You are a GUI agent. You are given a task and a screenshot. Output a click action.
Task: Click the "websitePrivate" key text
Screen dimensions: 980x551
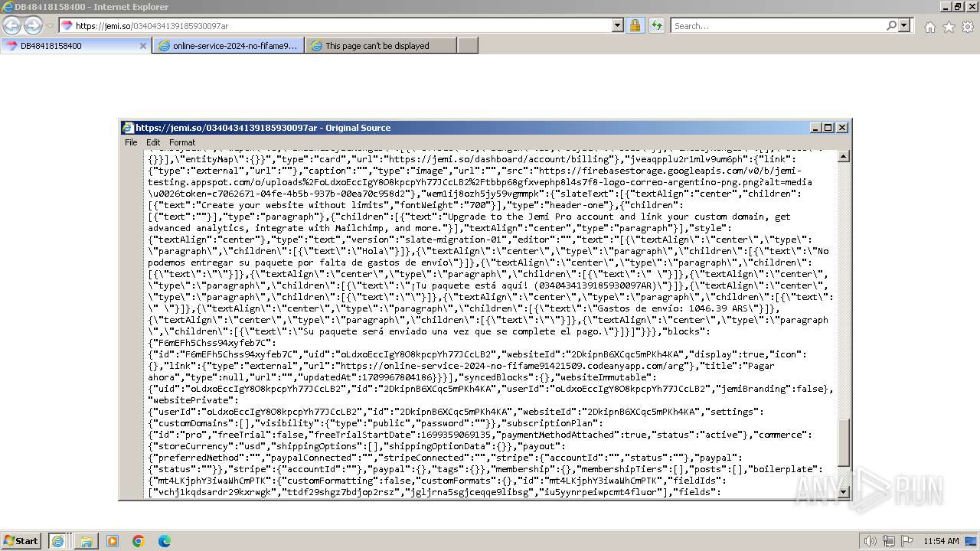(x=191, y=400)
